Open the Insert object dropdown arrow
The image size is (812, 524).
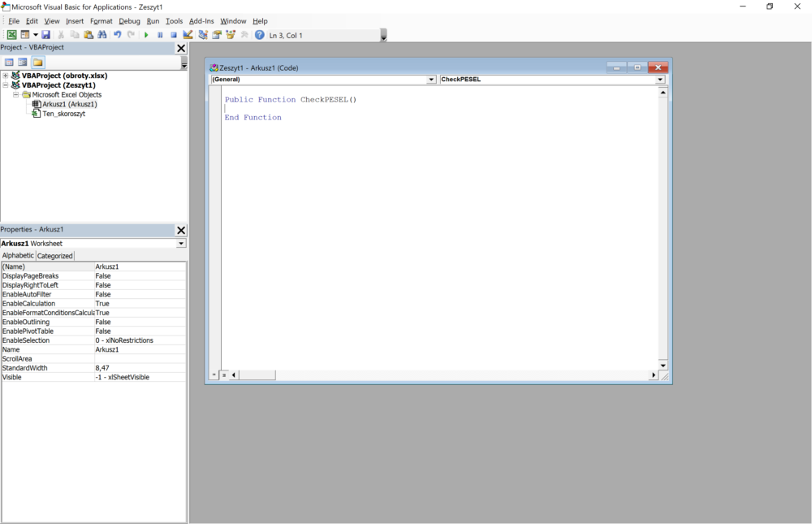coord(35,35)
